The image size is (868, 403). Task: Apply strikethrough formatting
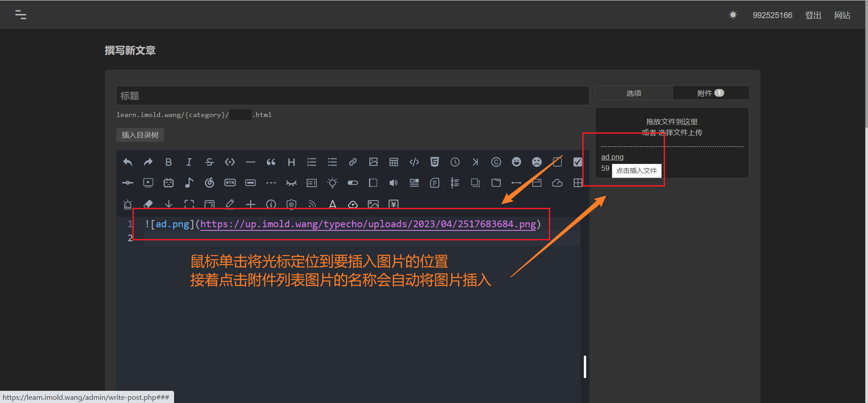[209, 162]
